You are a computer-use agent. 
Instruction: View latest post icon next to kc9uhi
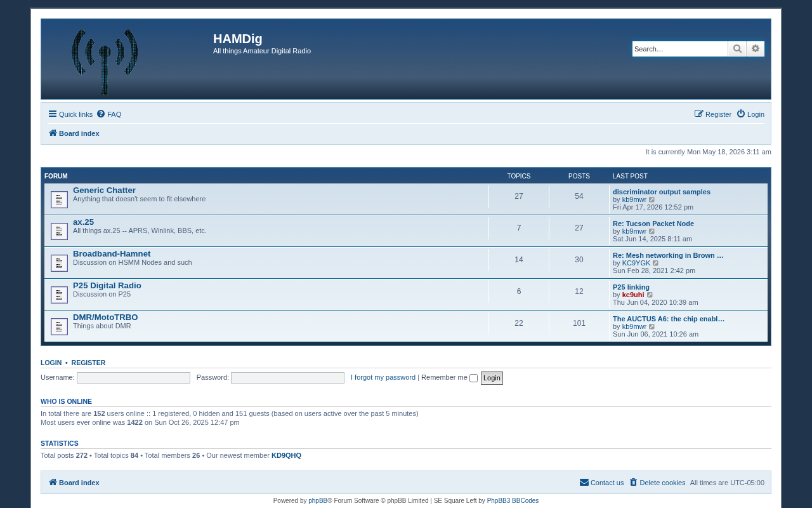coord(650,295)
